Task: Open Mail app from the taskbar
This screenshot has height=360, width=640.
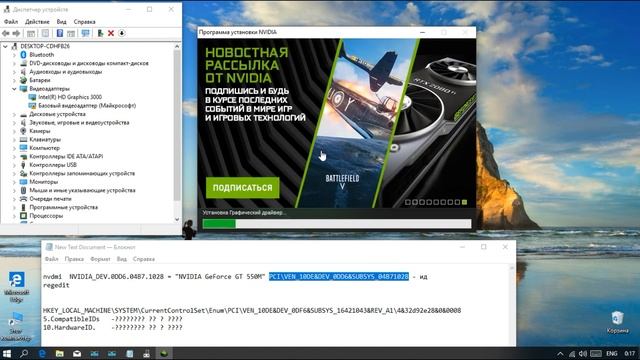Action: click(x=77, y=353)
